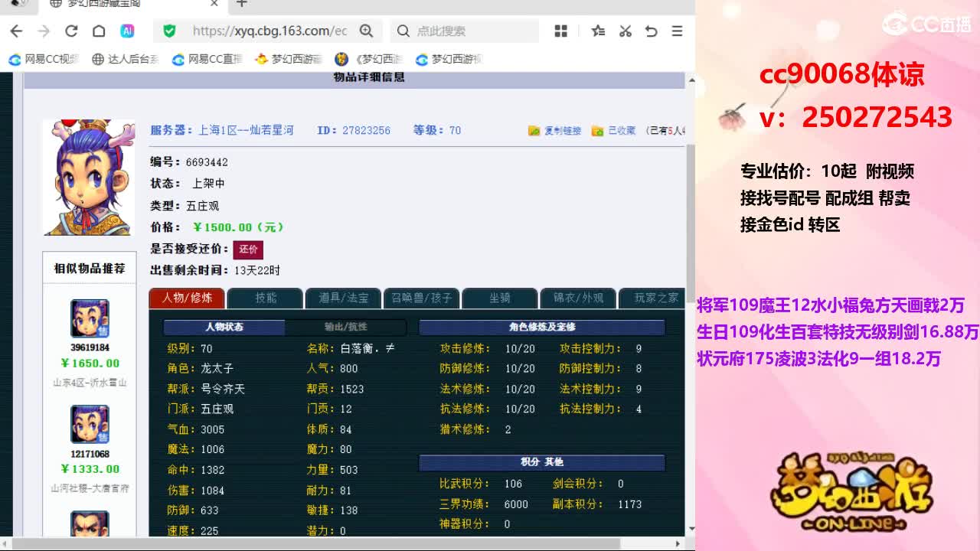
Task: Open the browser apps grid icon
Action: 561,31
